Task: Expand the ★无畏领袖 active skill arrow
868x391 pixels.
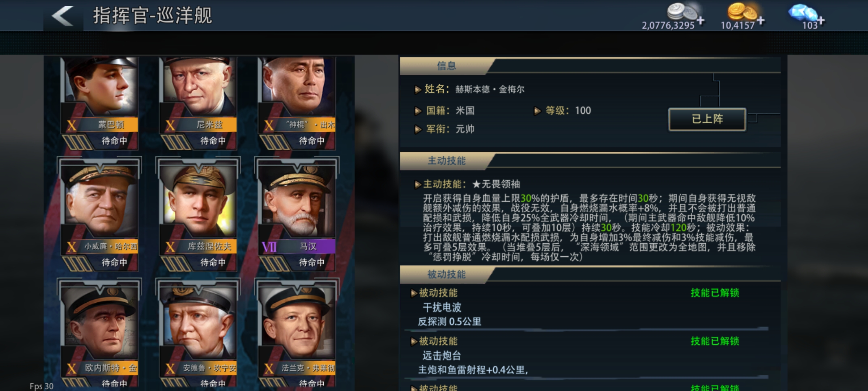Action: (x=418, y=185)
